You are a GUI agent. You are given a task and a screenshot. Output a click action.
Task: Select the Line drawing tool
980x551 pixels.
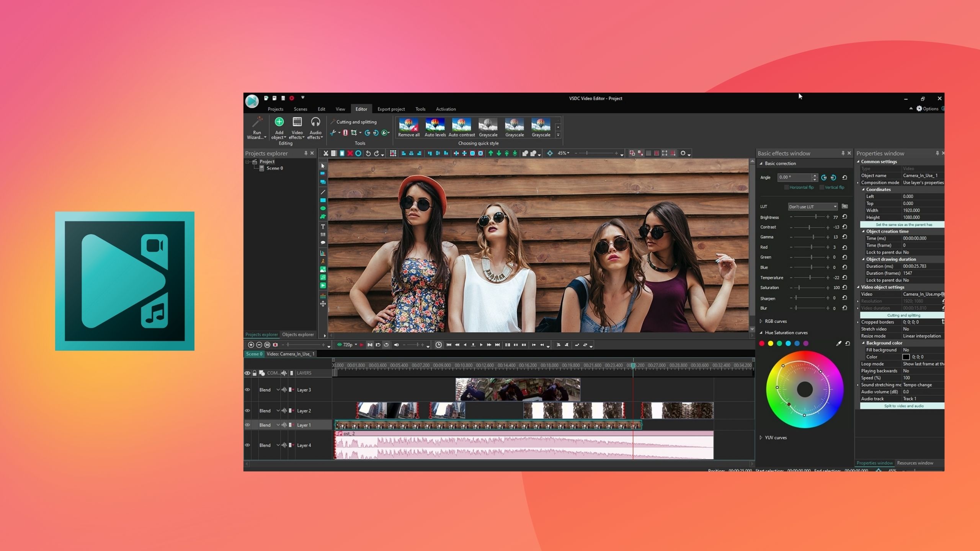(x=323, y=192)
